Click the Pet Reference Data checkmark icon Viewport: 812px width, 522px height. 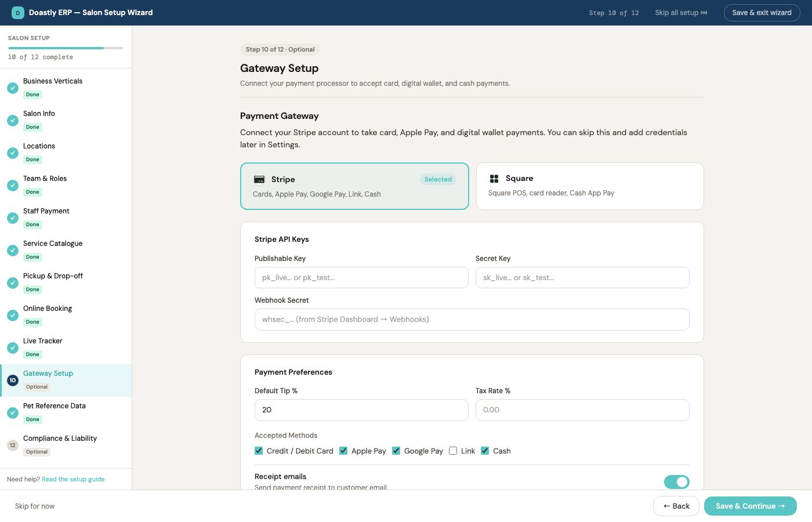(13, 413)
